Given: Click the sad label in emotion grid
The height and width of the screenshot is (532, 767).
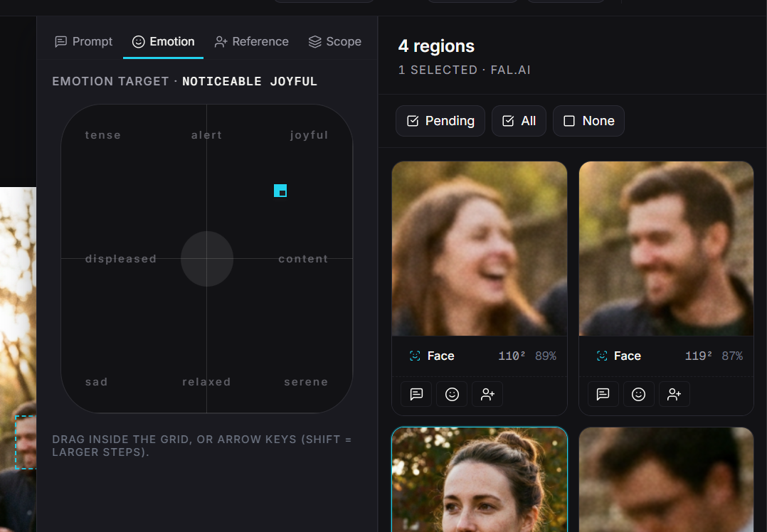Looking at the screenshot, I should tap(96, 382).
